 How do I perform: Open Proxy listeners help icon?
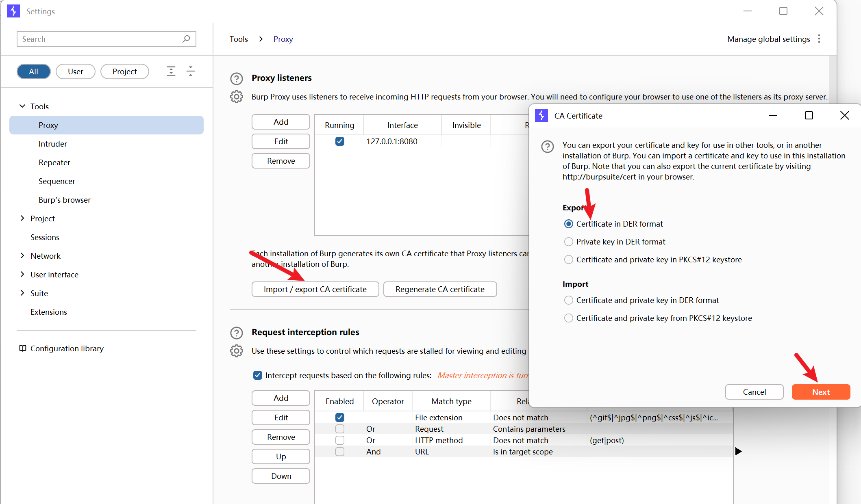237,78
